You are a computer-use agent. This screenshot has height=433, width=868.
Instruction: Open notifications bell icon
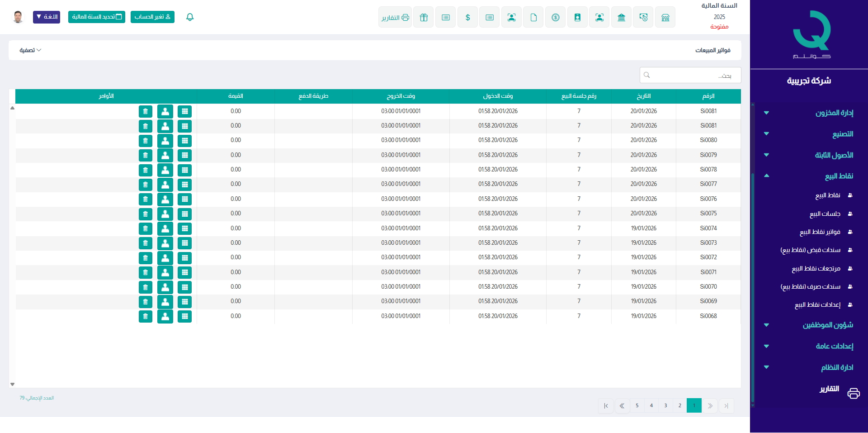point(190,17)
